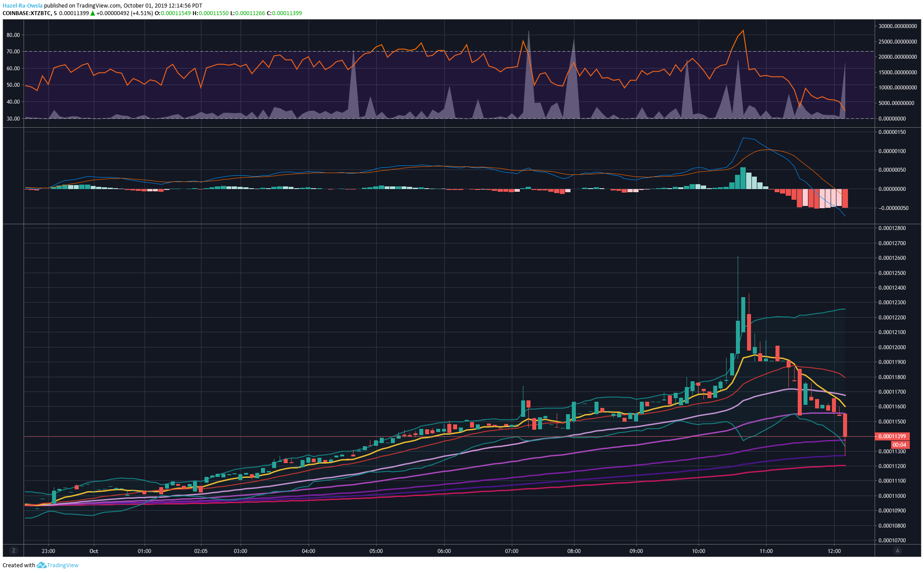Click the MACD 0.00000100 scale label
The height and width of the screenshot is (573, 924).
pos(892,151)
